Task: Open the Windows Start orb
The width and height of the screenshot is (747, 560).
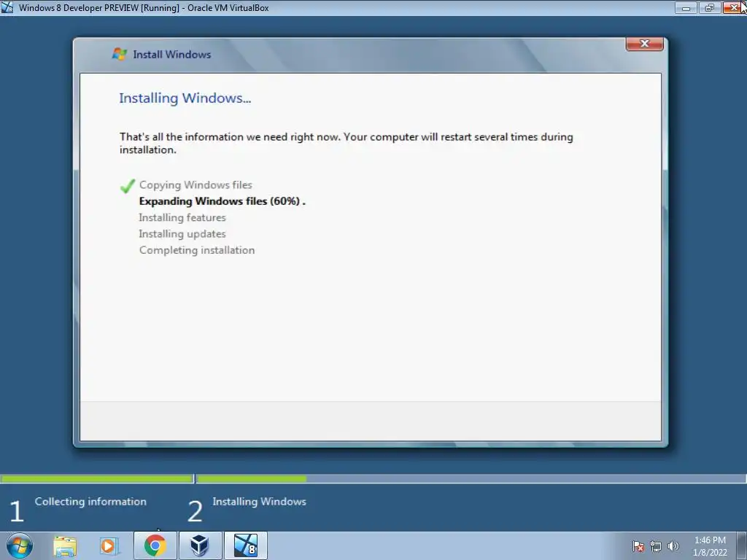Action: coord(19,545)
